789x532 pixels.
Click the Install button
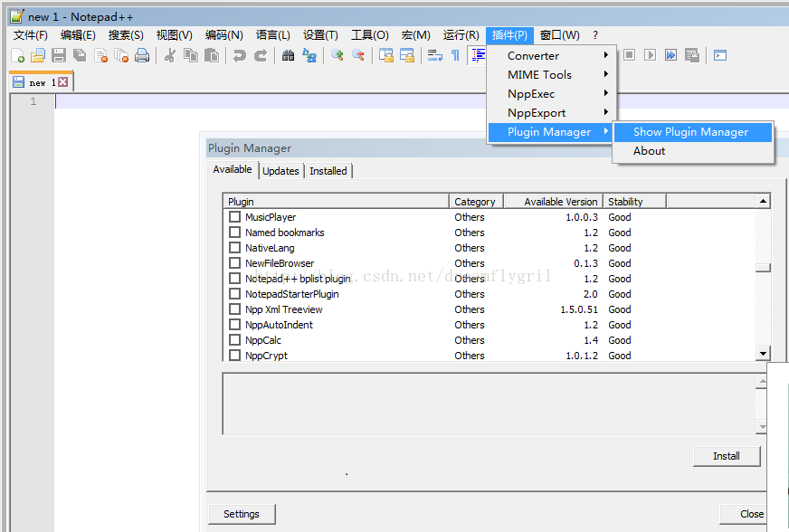(726, 456)
